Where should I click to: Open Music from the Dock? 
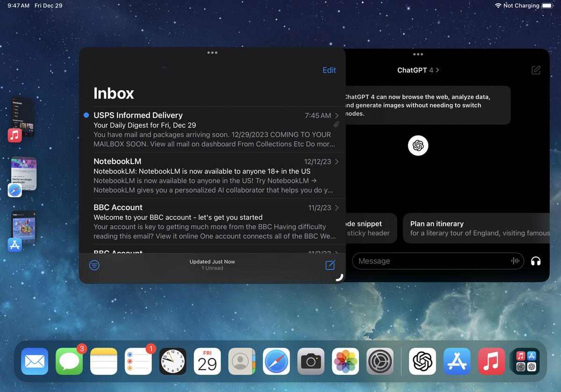coord(492,361)
